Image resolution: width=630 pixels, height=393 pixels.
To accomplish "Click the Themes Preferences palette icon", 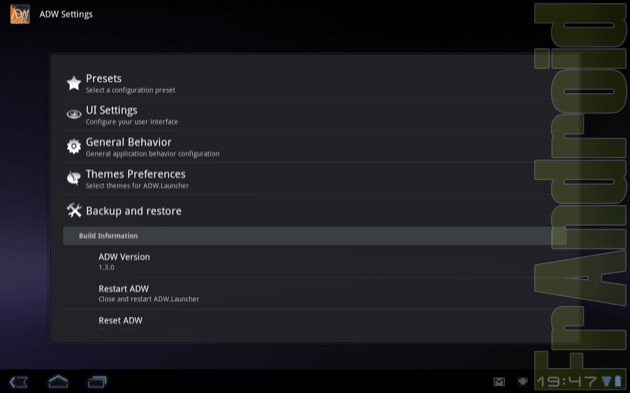I will pyautogui.click(x=74, y=178).
